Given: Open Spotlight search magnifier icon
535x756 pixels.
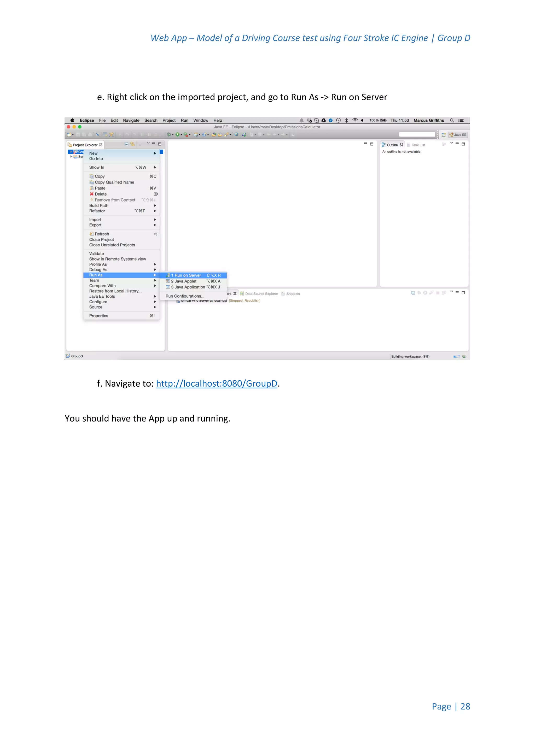Looking at the screenshot, I should click(452, 121).
